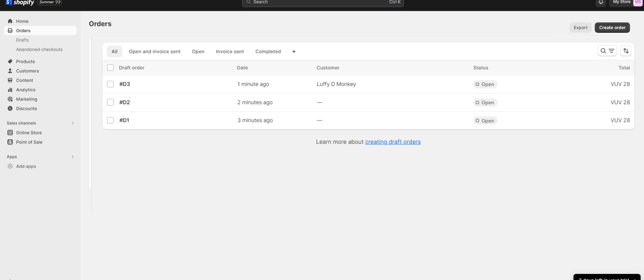Add a new view with plus icon
Screen dimensions: 644x280
(x=294, y=52)
